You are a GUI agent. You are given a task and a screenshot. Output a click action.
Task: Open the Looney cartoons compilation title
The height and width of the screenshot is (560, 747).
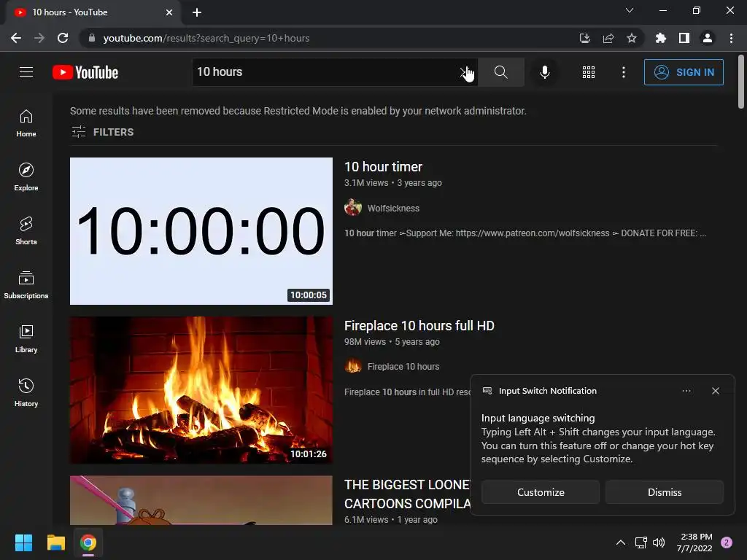(x=407, y=494)
